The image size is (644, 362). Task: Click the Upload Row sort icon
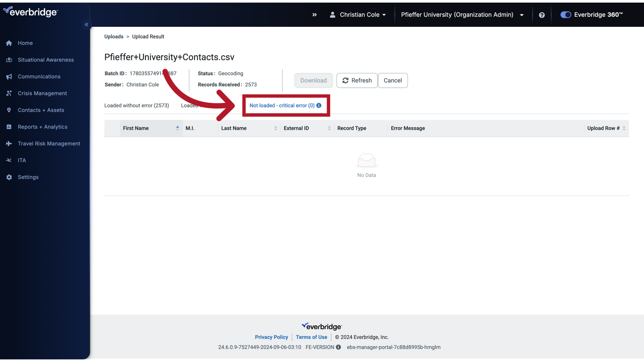tap(624, 128)
